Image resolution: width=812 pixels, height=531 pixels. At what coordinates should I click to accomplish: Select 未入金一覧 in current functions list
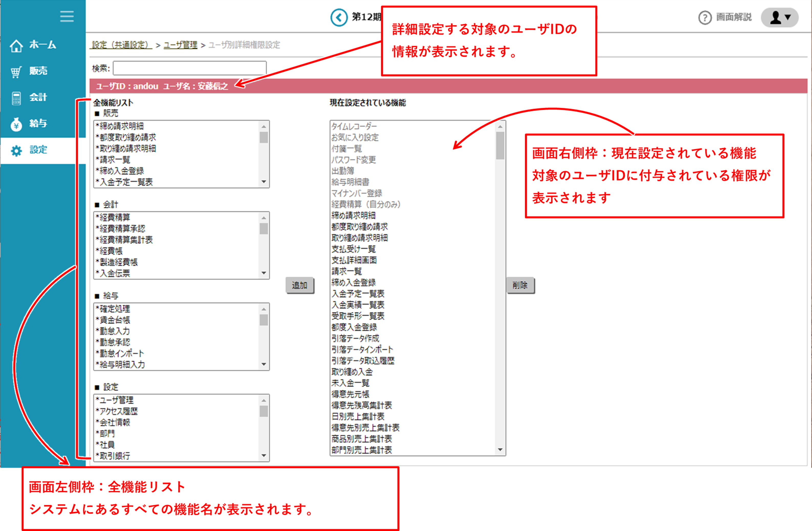pyautogui.click(x=413, y=383)
